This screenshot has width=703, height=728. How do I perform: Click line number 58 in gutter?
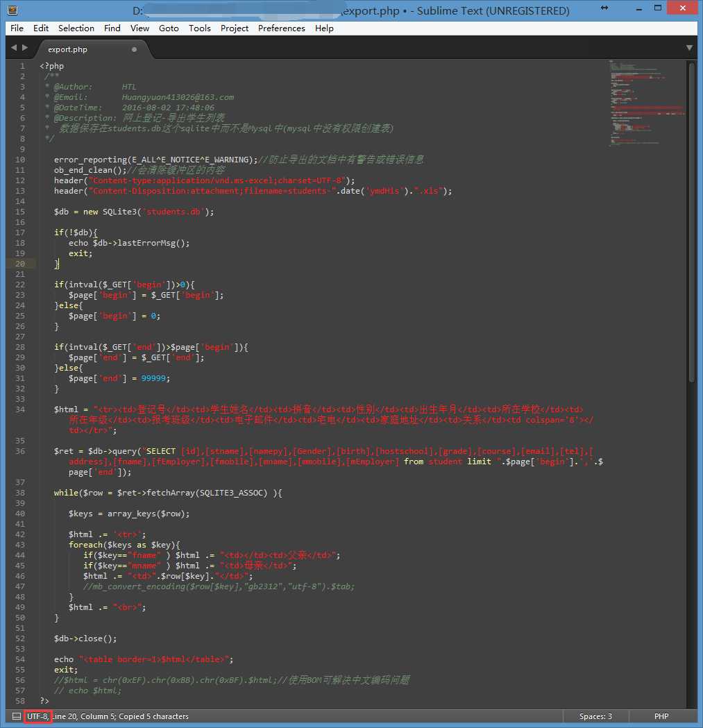(20, 701)
